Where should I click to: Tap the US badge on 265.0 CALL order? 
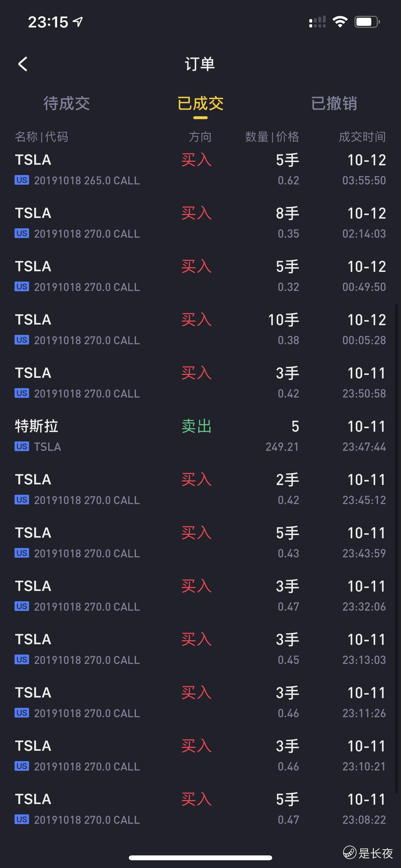[22, 180]
